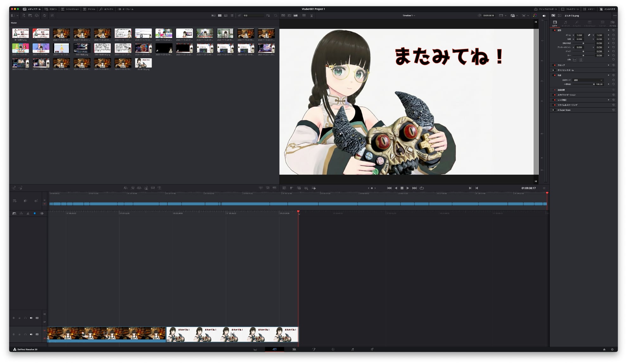Adjust the 不透明度 opacity slider handle
The image size is (627, 364).
pyautogui.click(x=593, y=84)
